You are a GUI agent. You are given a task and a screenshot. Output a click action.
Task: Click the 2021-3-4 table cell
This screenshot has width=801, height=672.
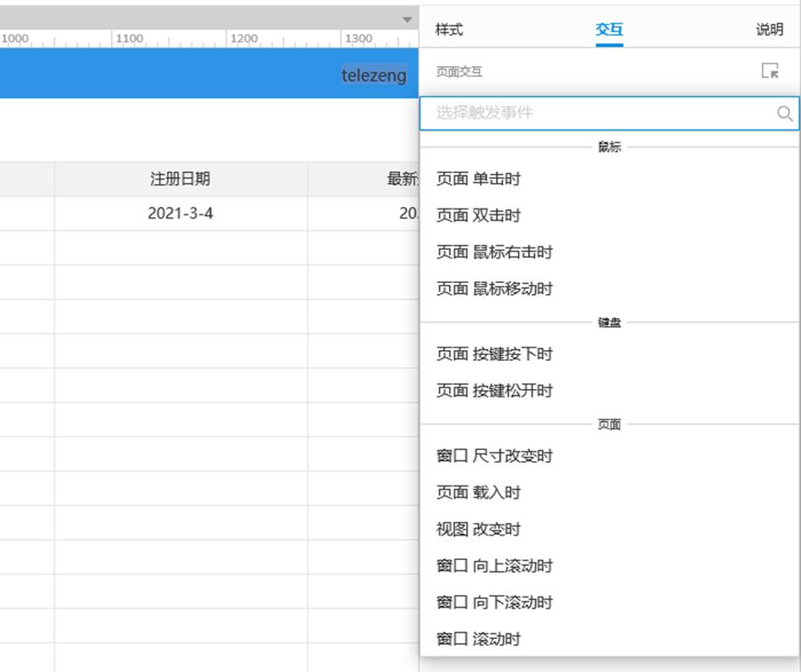(181, 213)
